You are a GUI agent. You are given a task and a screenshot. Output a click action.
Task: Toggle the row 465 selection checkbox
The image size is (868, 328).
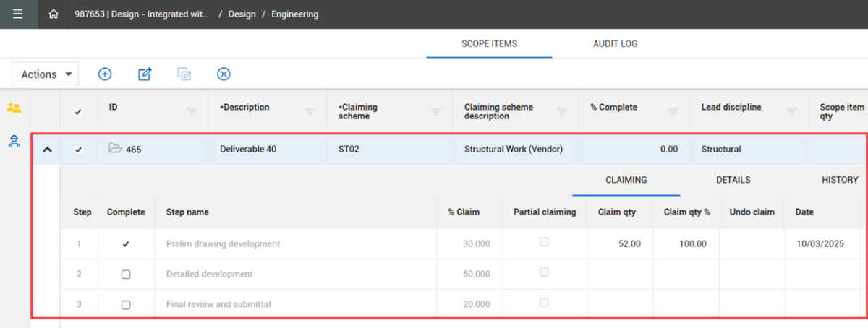click(x=79, y=150)
